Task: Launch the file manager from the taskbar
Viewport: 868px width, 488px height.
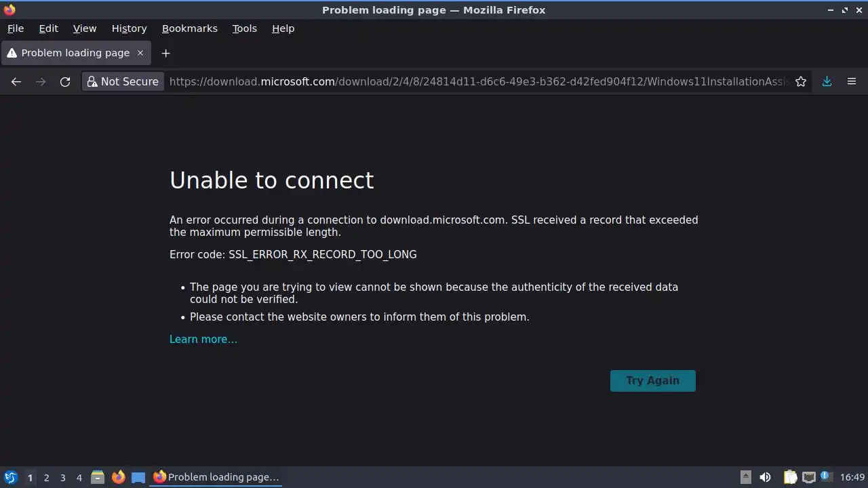Action: pos(98,477)
